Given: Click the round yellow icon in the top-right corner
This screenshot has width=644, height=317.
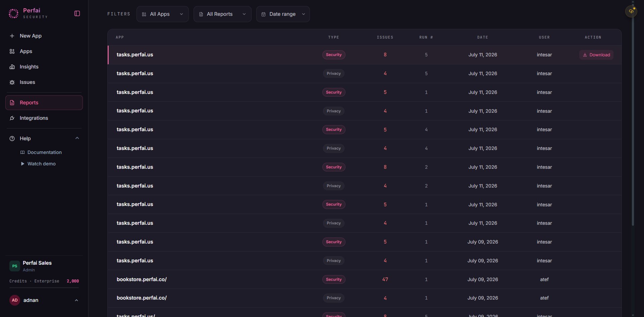Looking at the screenshot, I should tap(631, 11).
